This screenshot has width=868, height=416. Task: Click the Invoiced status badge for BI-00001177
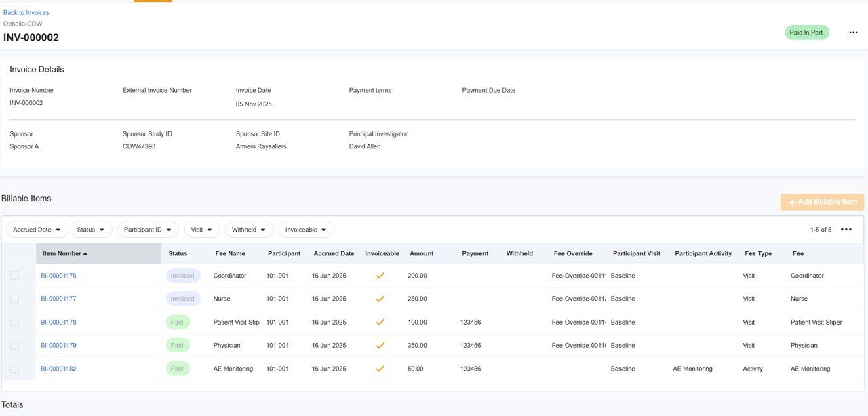point(182,299)
